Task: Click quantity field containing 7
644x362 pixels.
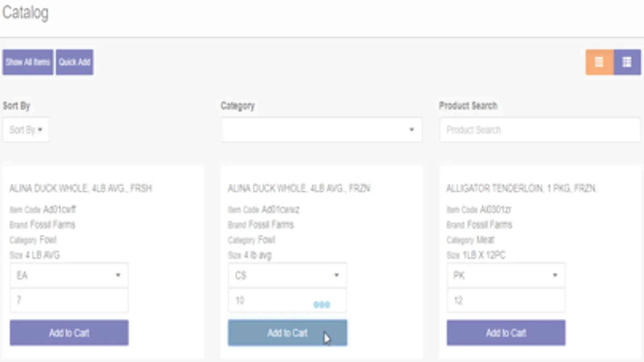Action: pos(69,300)
